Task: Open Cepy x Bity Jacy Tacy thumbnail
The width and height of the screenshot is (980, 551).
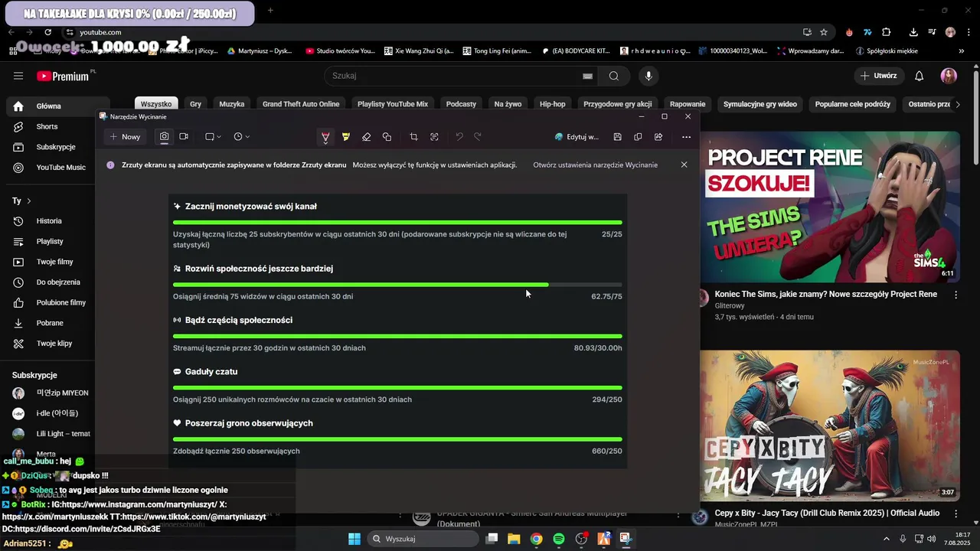Action: [830, 425]
